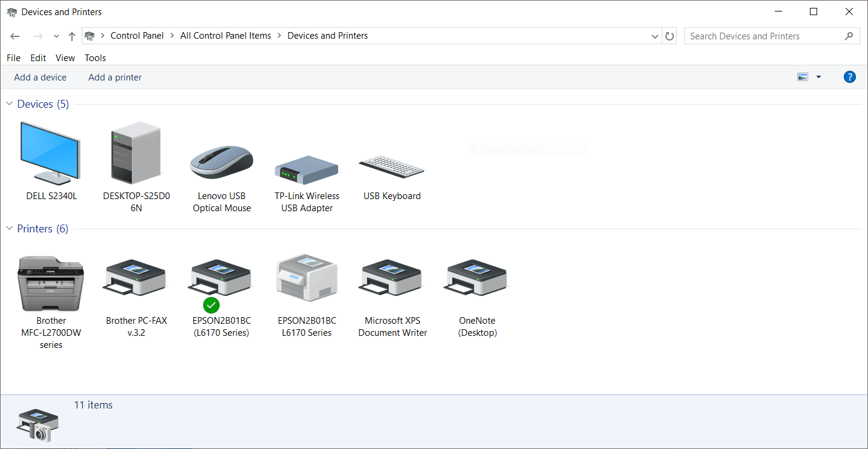The width and height of the screenshot is (868, 449).
Task: Select the Brother PC-FAX v.3.2 printer icon
Action: click(x=135, y=278)
